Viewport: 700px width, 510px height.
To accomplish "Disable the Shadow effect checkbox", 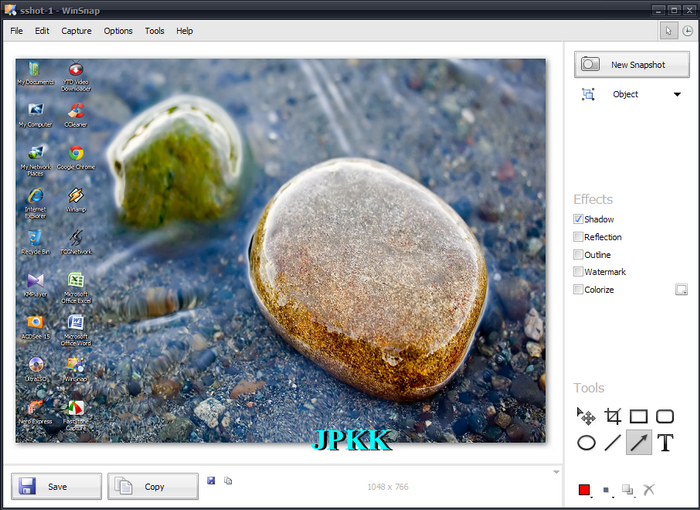I will point(579,219).
